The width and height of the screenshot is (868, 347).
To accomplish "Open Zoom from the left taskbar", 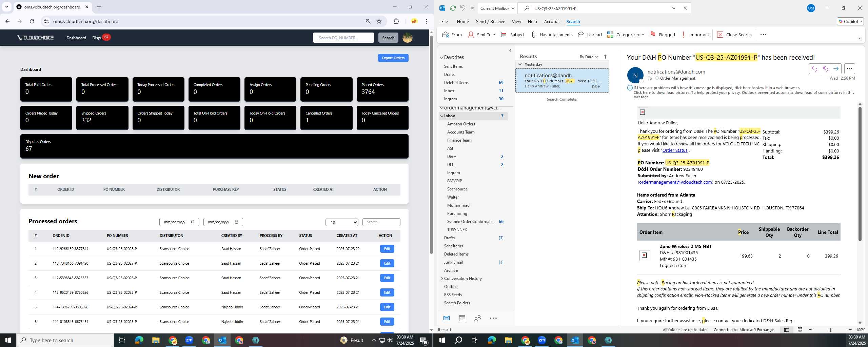I will pos(189,340).
